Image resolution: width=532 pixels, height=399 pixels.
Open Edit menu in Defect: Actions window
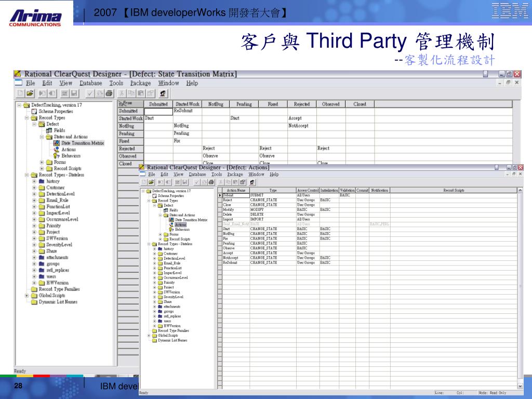point(164,175)
